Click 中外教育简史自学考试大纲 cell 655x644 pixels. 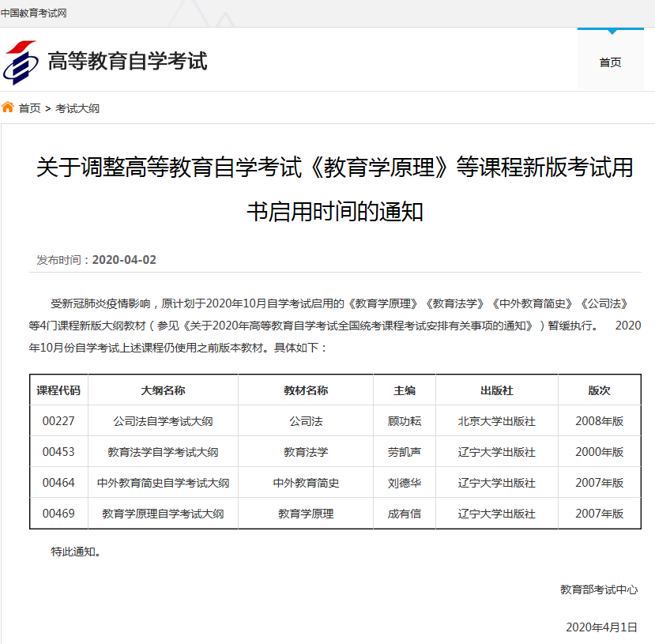163,483
